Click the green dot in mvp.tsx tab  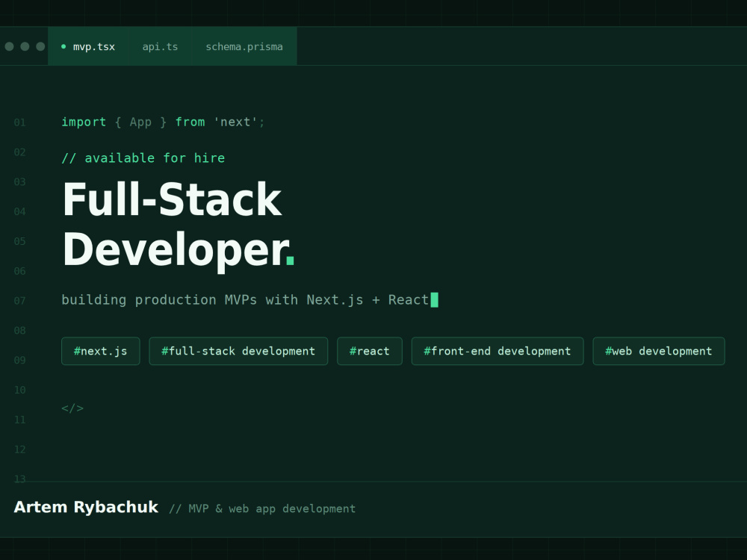63,46
